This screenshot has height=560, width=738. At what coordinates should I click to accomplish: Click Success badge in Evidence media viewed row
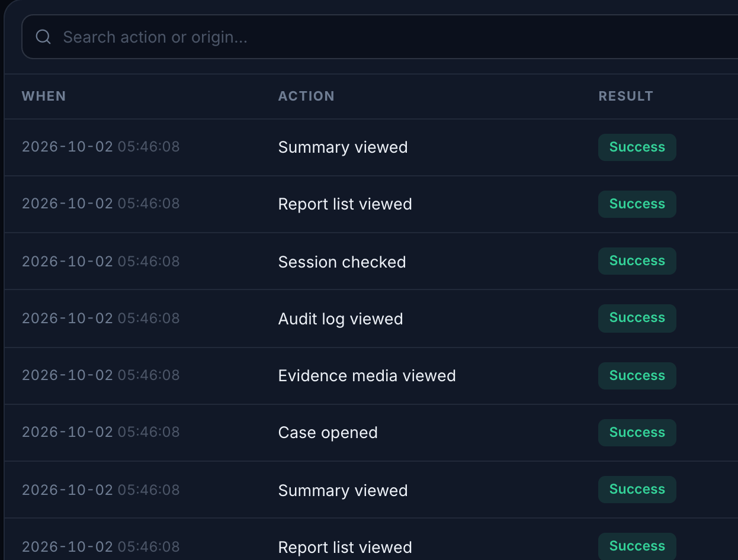click(637, 376)
